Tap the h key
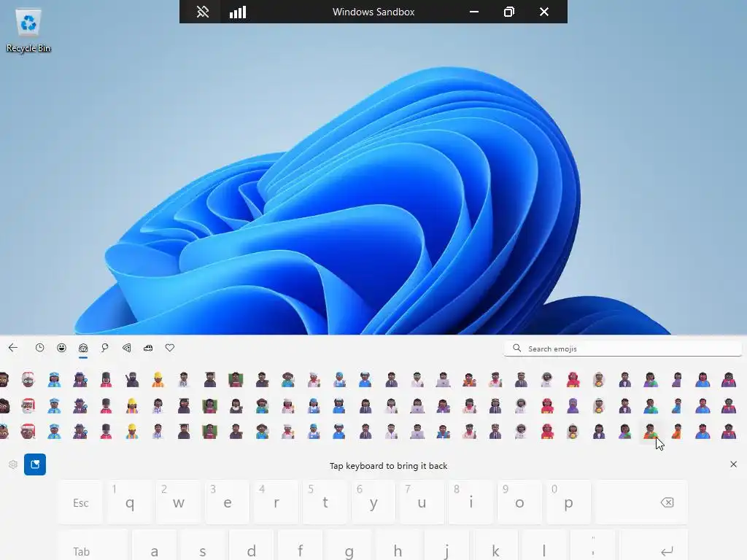Image resolution: width=747 pixels, height=560 pixels. [x=398, y=545]
